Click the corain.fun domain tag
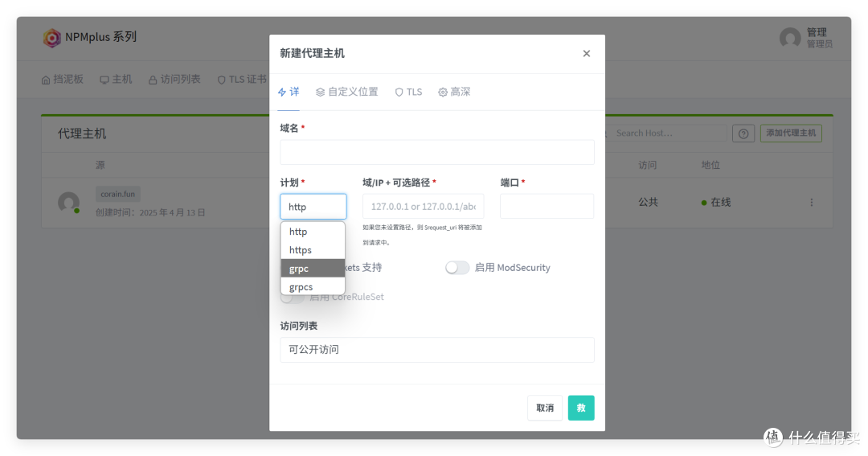 click(x=118, y=194)
